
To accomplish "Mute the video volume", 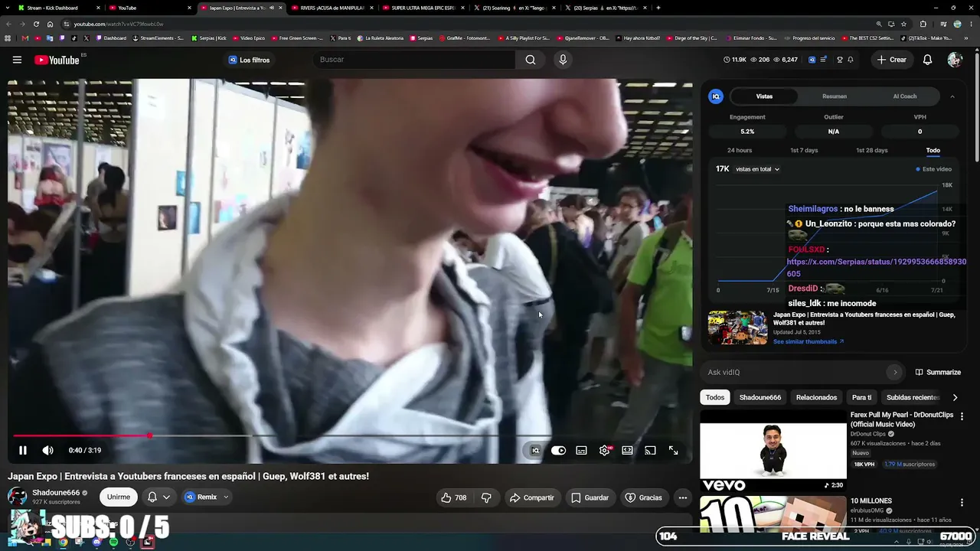I will click(47, 451).
